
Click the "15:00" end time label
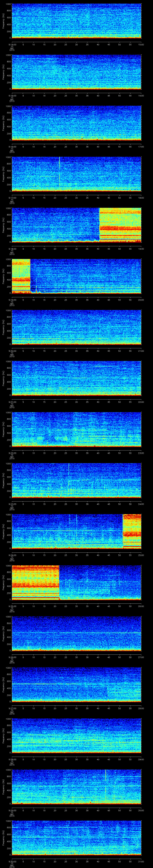pos(141,44)
